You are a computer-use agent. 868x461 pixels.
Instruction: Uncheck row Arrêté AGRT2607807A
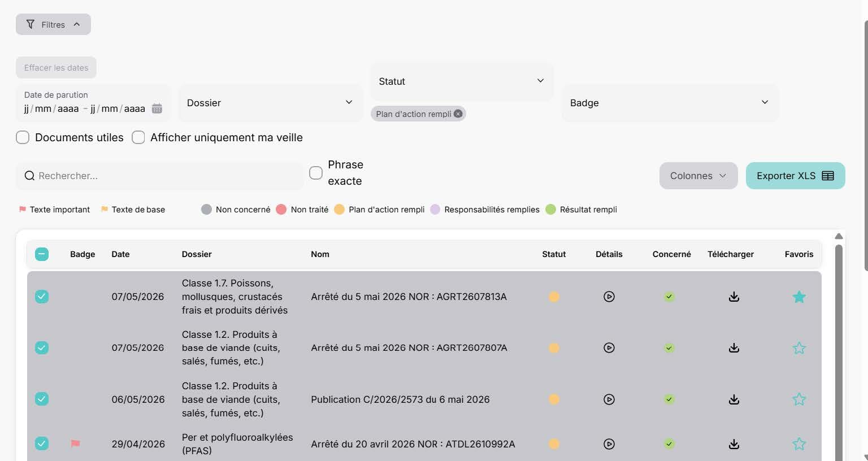[x=42, y=348]
